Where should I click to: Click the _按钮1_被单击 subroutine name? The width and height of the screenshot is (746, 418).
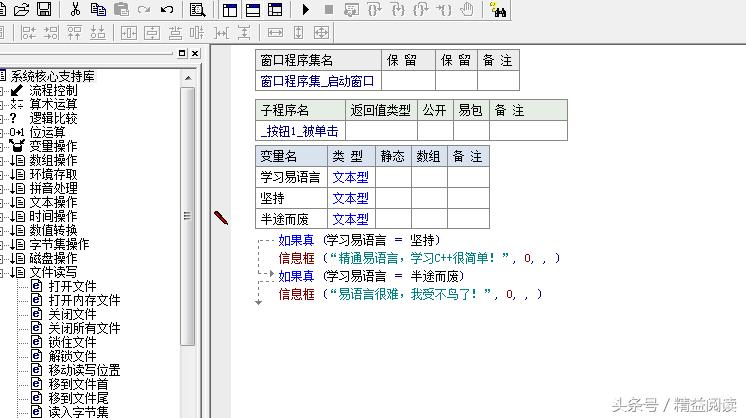(299, 131)
